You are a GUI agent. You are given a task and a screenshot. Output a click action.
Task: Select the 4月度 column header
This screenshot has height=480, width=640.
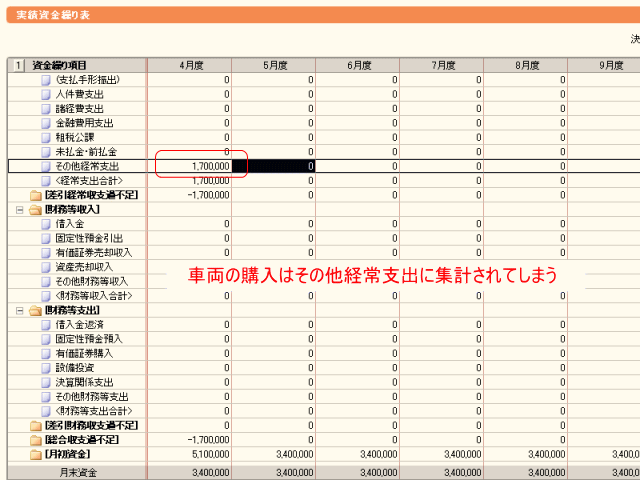point(190,65)
